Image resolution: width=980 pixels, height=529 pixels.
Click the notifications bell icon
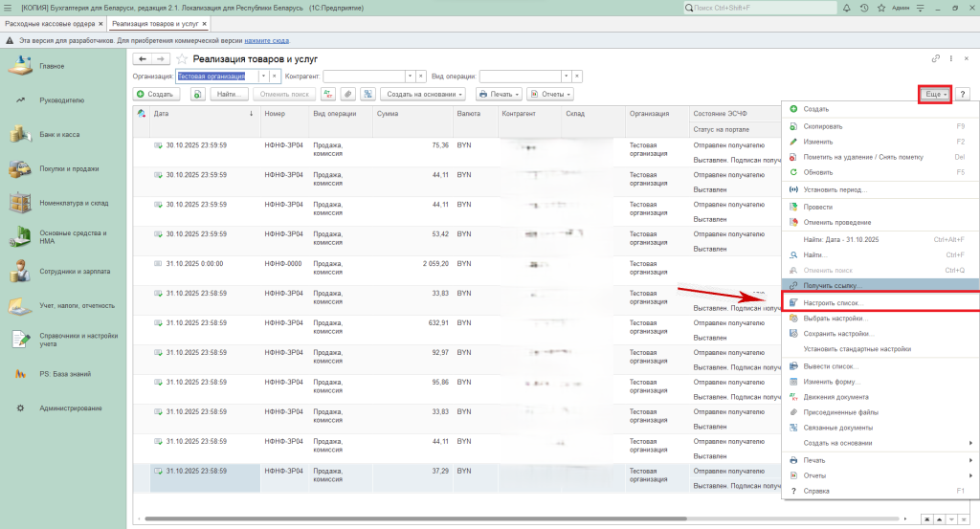[848, 8]
